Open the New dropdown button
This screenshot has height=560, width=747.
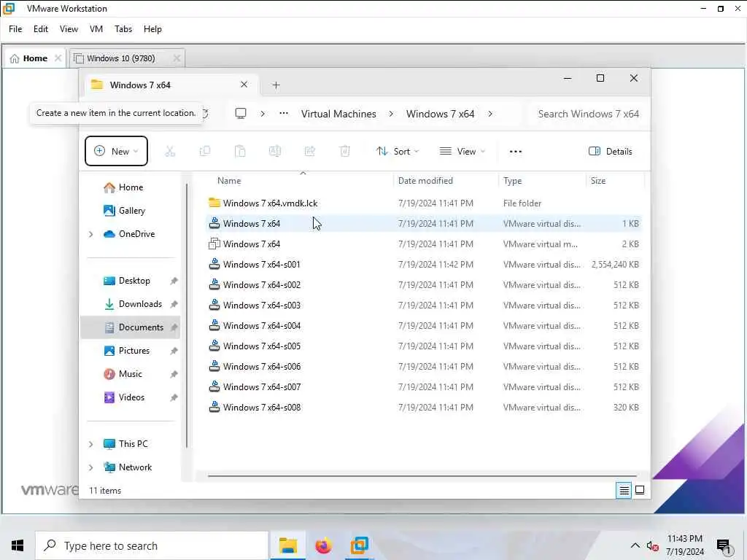coord(116,151)
